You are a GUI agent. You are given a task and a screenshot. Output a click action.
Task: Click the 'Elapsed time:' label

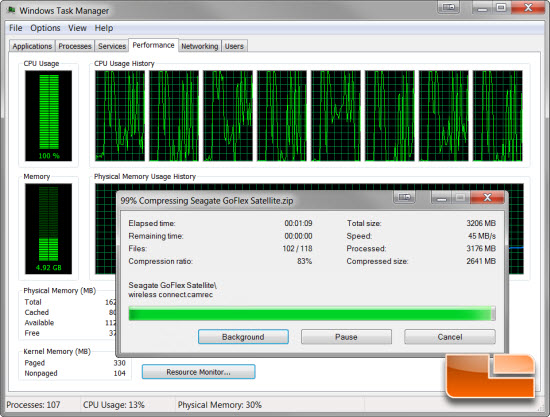click(152, 223)
